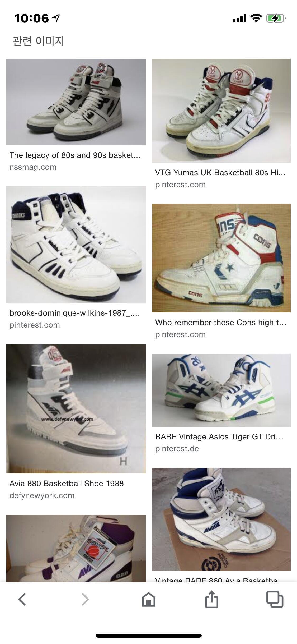Viewport: 297px width, 644px height.
Task: Open the nssmag.com 80s basketball shoes image
Action: pos(76,102)
